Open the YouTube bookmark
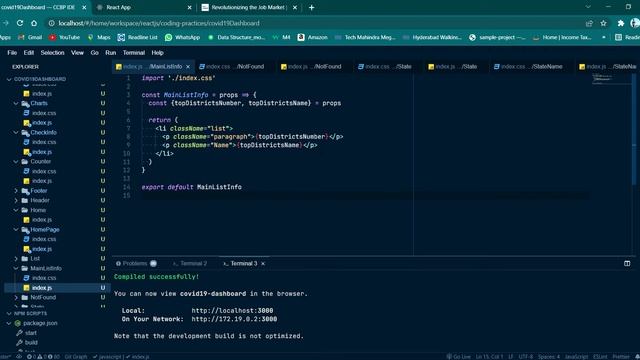Viewport: 640px width, 360px height. [64, 37]
